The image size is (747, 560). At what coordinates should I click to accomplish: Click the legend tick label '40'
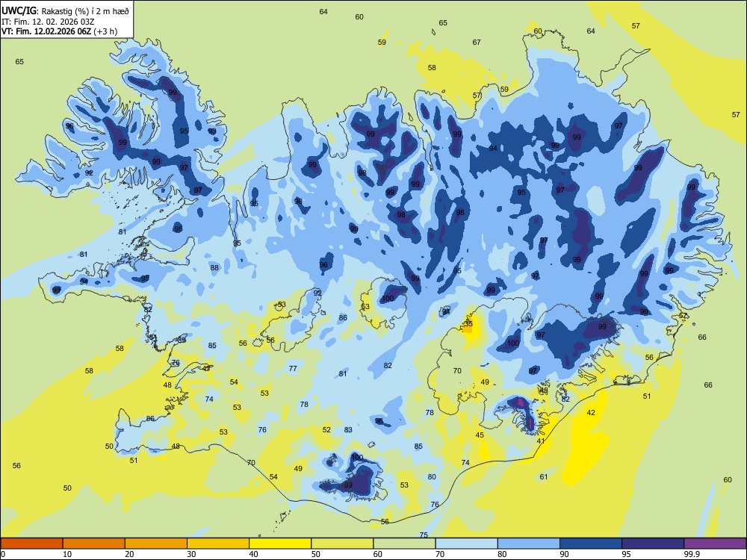254,554
